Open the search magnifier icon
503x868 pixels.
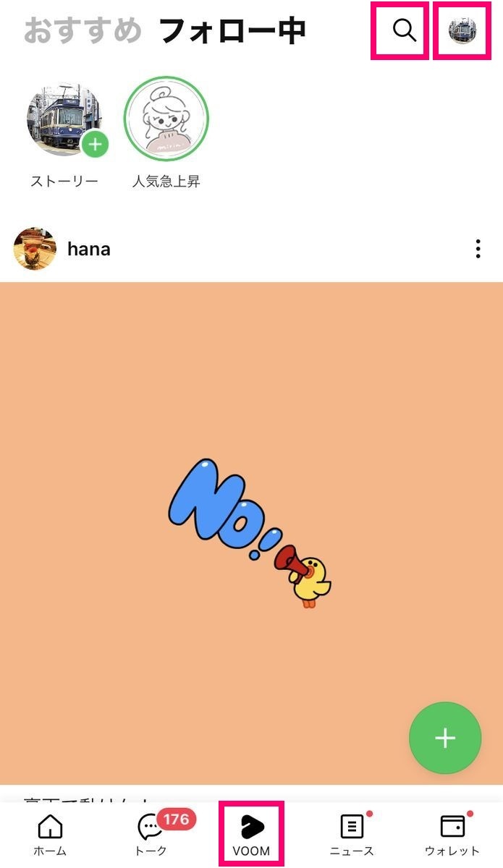click(x=404, y=30)
